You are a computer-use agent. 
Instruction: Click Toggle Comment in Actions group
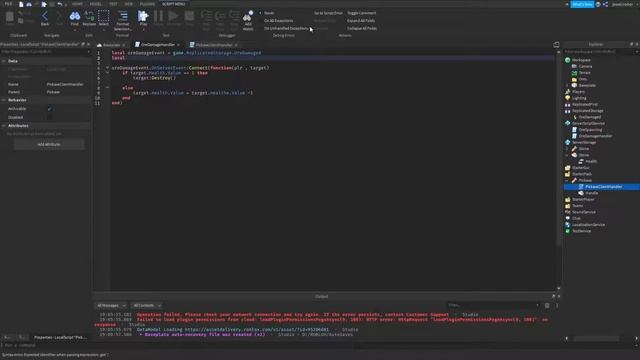coord(361,13)
